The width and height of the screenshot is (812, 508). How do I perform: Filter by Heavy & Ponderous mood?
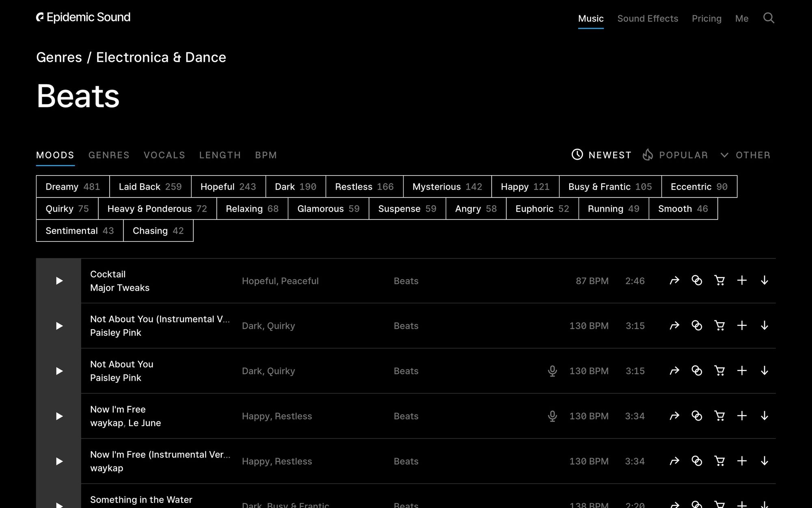pos(157,208)
